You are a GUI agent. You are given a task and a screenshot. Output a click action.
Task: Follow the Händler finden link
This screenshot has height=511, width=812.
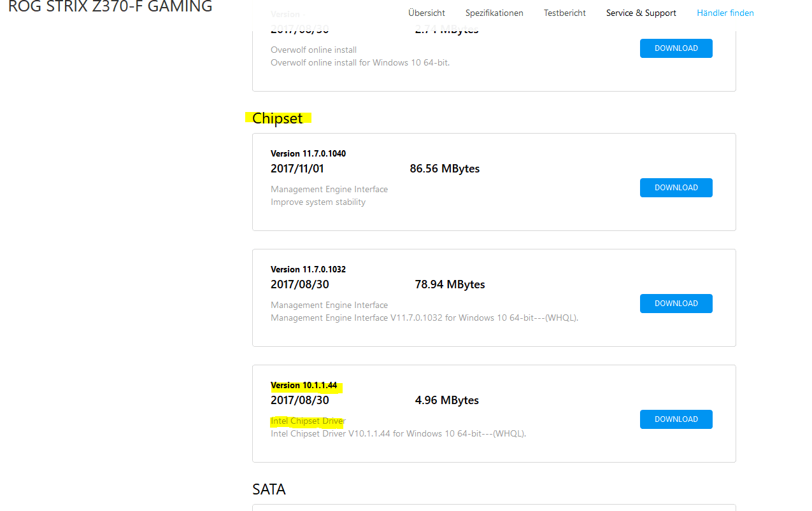click(x=725, y=13)
